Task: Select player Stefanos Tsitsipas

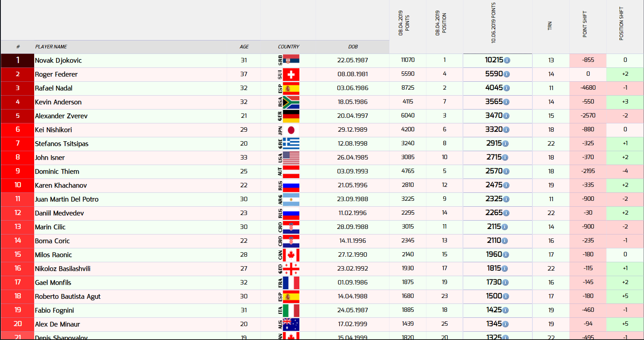Action: (x=62, y=144)
